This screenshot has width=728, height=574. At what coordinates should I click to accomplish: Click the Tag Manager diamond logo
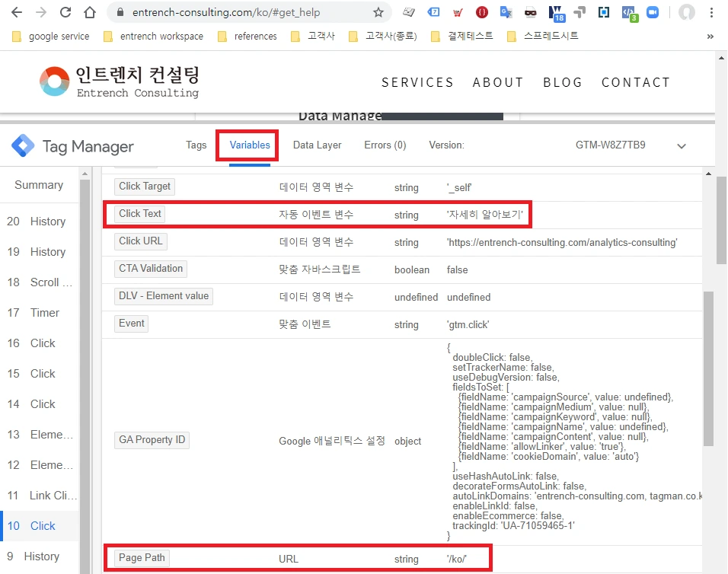click(x=23, y=145)
